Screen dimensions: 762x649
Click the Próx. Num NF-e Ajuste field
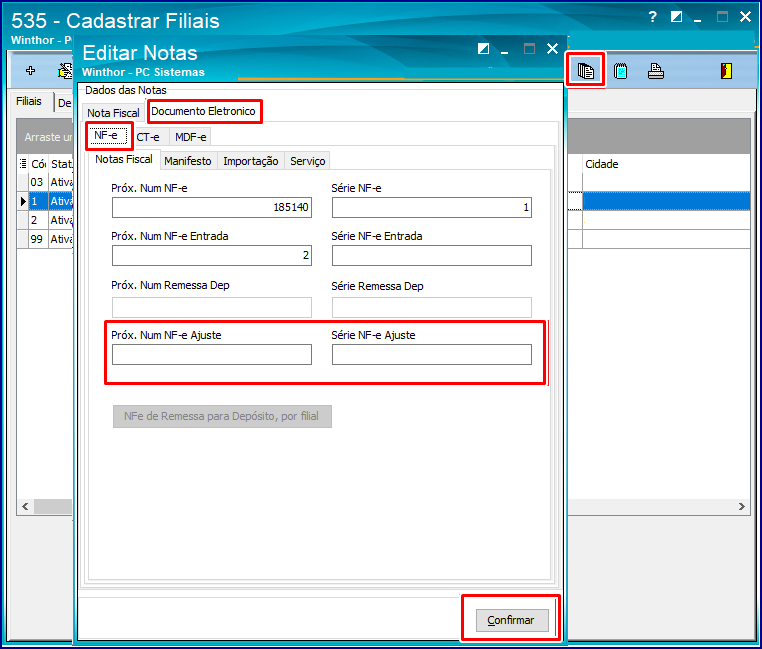click(211, 354)
